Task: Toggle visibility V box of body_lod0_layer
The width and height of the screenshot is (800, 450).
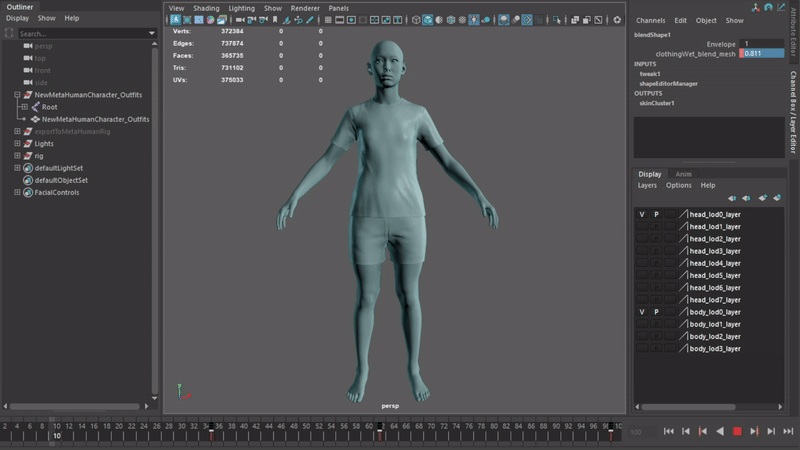Action: click(642, 312)
